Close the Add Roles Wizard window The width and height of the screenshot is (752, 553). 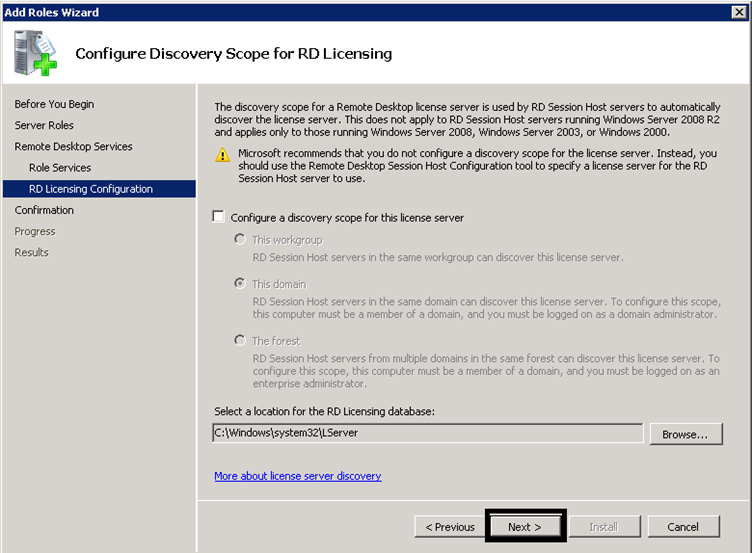click(739, 12)
